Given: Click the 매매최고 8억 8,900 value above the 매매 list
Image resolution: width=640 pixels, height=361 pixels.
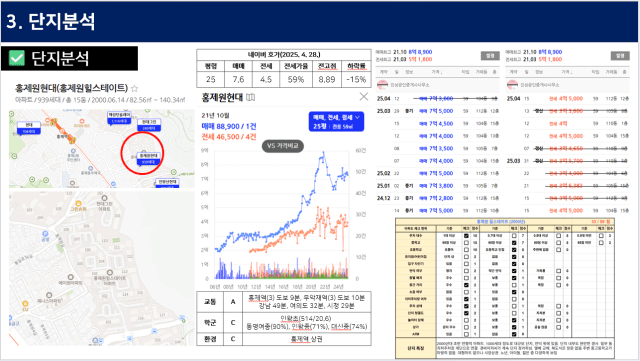Looking at the screenshot, I should tap(420, 52).
